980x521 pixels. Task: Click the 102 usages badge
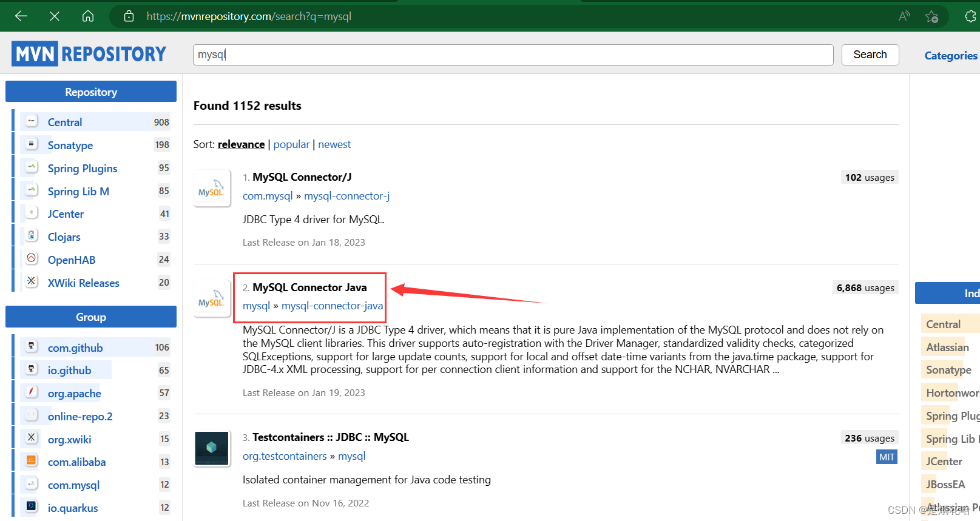tap(870, 178)
